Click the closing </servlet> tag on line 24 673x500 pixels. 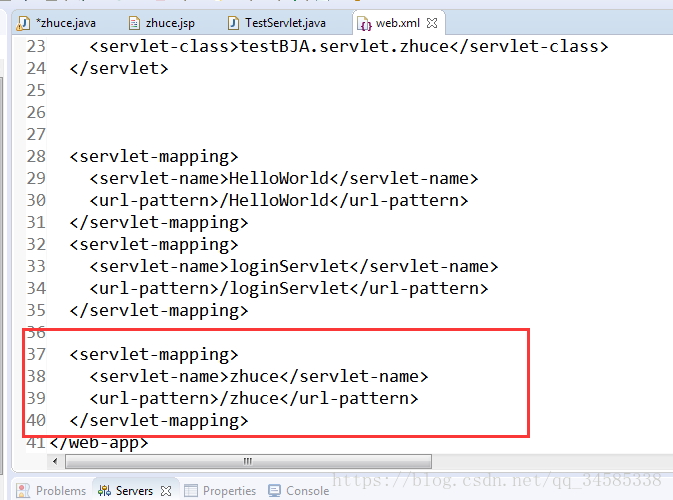pyautogui.click(x=119, y=68)
